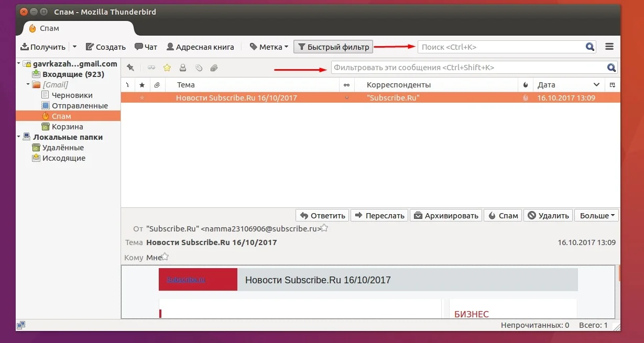
Task: Open the Отправленные folder
Action: 74,106
